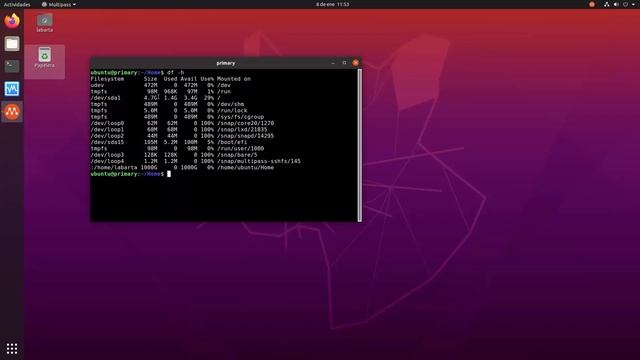This screenshot has width=640, height=360.
Task: Click '/sys/fs/cgroup' mount point
Action: point(241,117)
